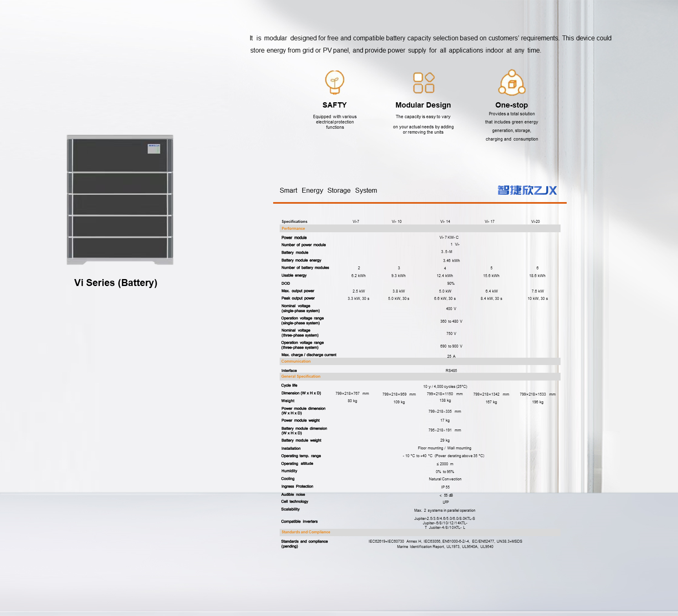Click the SAFTY lightbulb icon
678x616 pixels.
tap(335, 82)
